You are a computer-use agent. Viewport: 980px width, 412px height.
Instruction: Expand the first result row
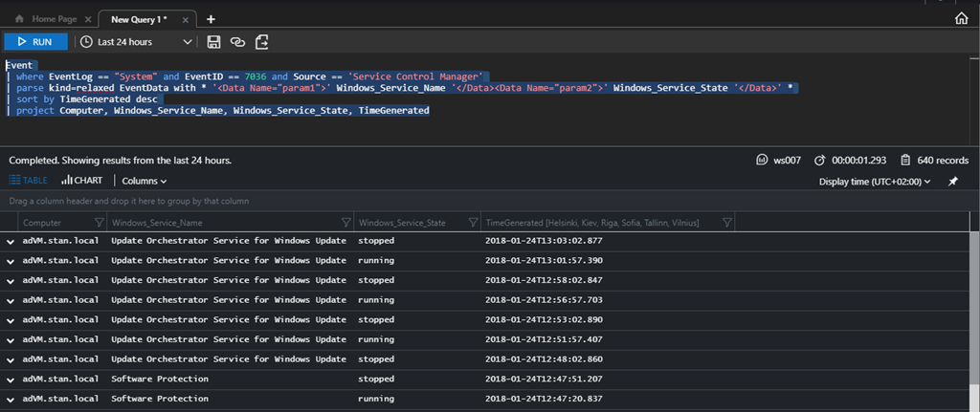coord(11,241)
